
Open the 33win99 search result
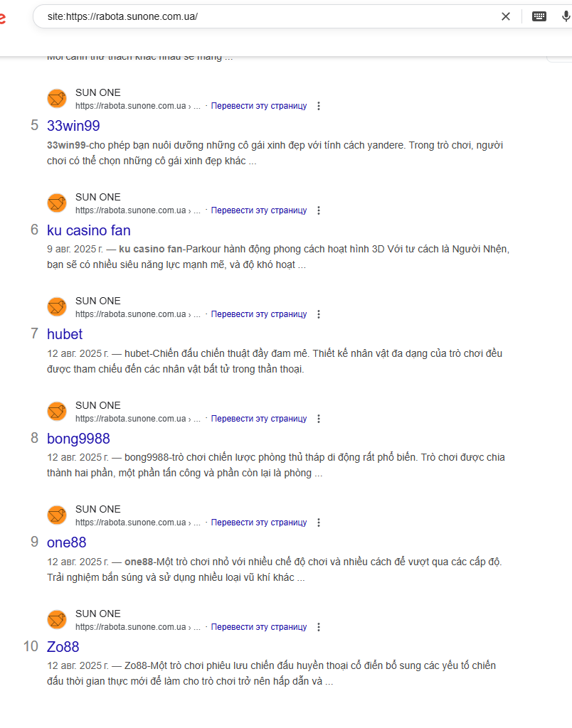[73, 126]
